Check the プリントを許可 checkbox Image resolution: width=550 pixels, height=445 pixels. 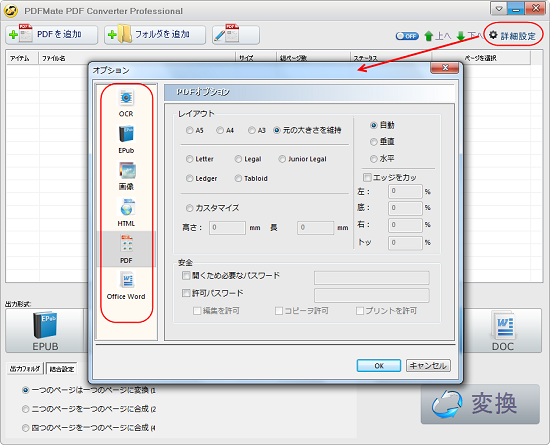click(360, 311)
